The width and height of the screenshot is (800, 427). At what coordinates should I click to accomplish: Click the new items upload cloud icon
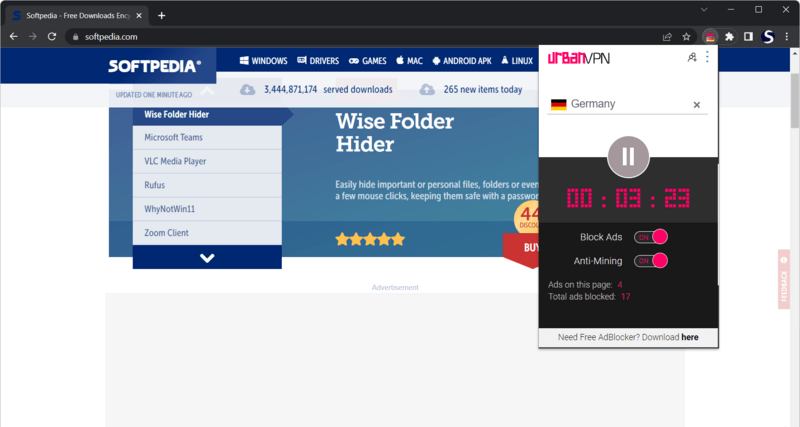427,90
